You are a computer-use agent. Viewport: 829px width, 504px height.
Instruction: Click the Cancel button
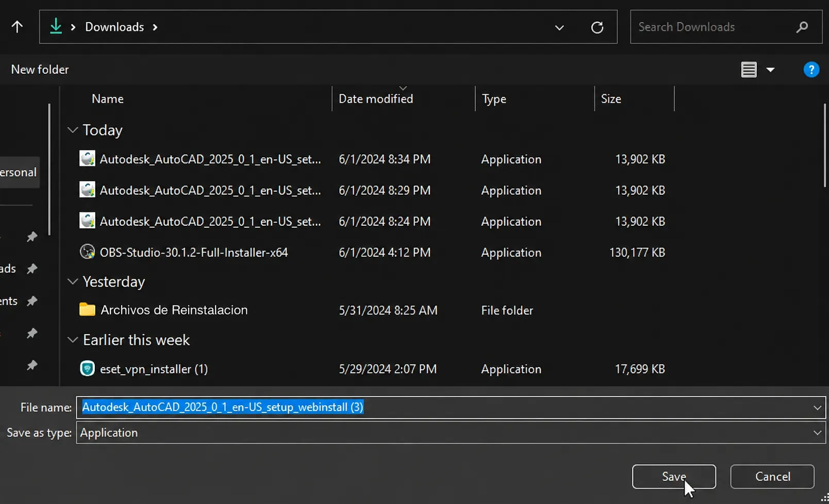point(772,477)
